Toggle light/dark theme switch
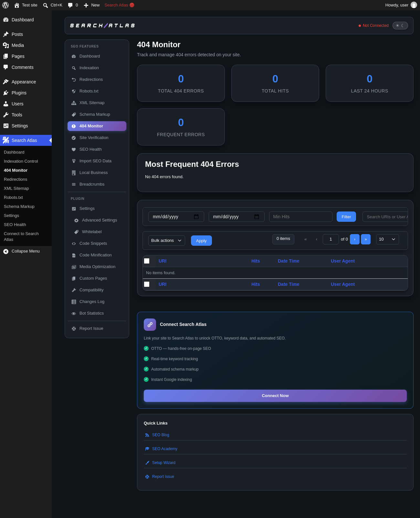This screenshot has width=420, height=518. [x=400, y=26]
